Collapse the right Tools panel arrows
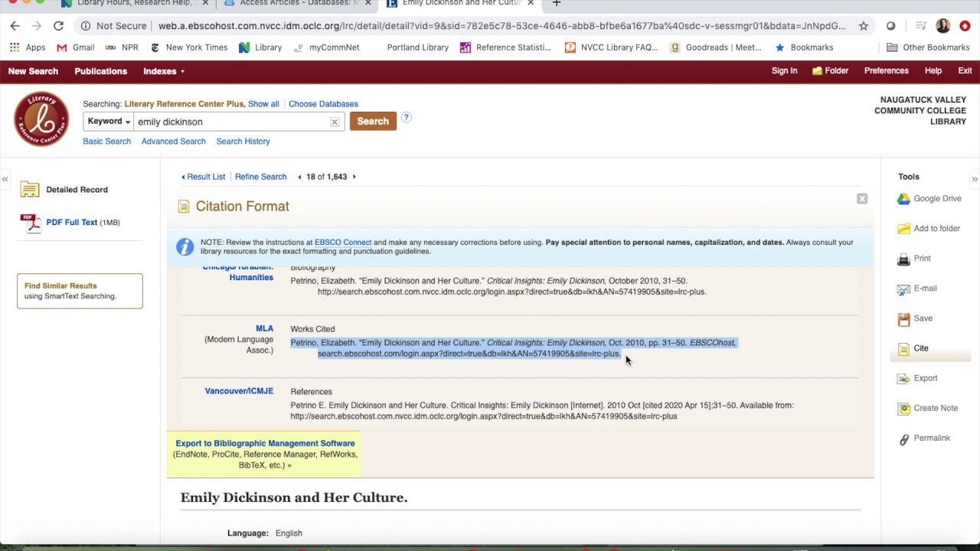The width and height of the screenshot is (980, 551). coord(975,179)
